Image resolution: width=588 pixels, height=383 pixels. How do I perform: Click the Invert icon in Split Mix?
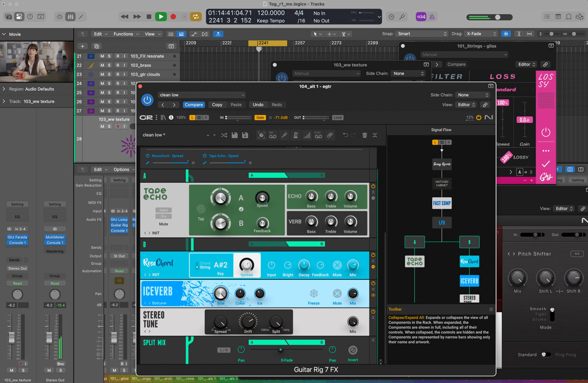tap(353, 350)
